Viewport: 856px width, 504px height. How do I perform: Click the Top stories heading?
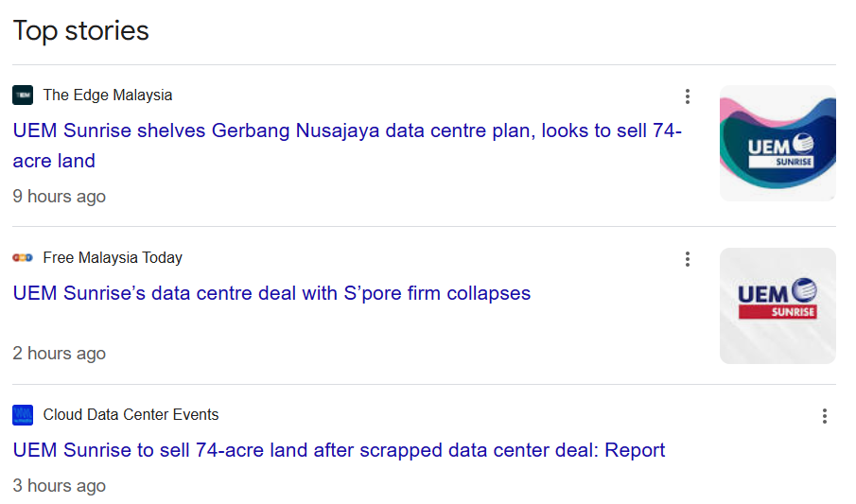coord(80,30)
